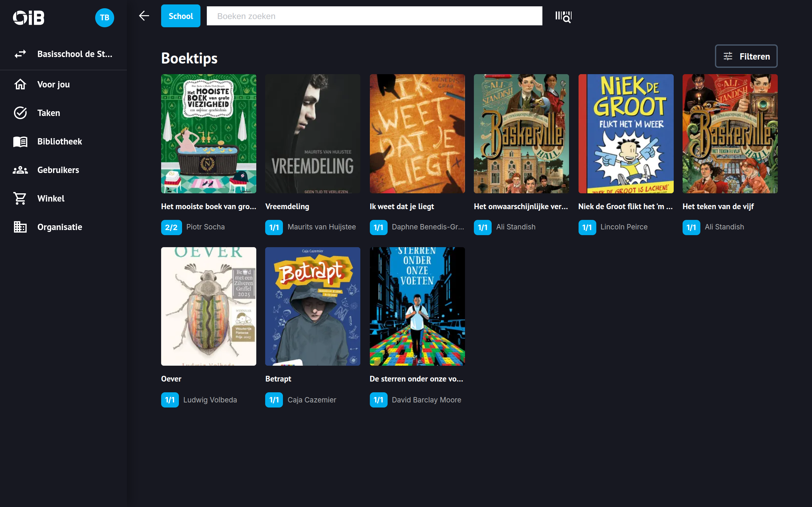Screen dimensions: 812x507
Task: Click the back arrow icon
Action: pyautogui.click(x=144, y=16)
